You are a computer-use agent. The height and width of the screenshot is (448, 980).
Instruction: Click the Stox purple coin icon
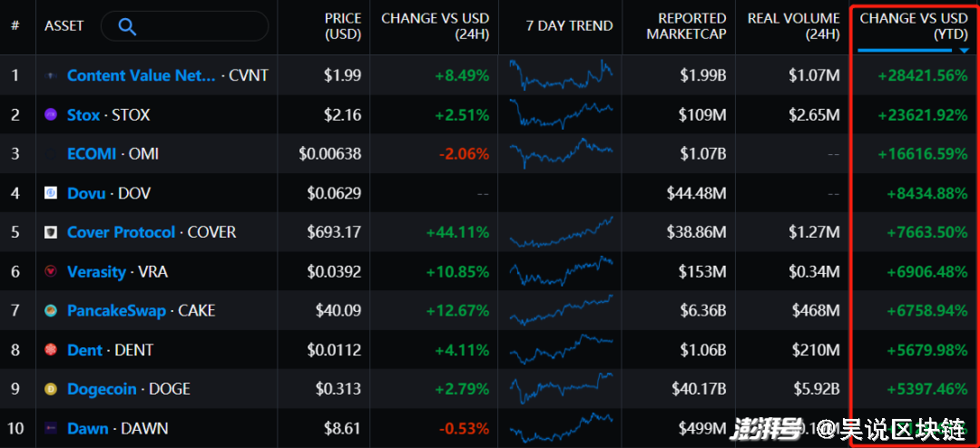coord(52,115)
